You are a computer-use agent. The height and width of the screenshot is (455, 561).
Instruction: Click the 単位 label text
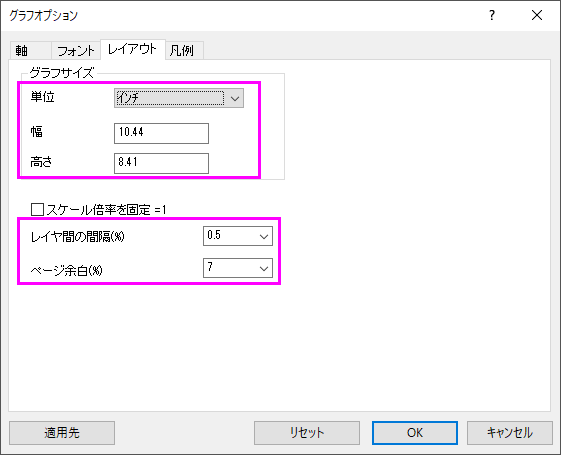coord(43,97)
